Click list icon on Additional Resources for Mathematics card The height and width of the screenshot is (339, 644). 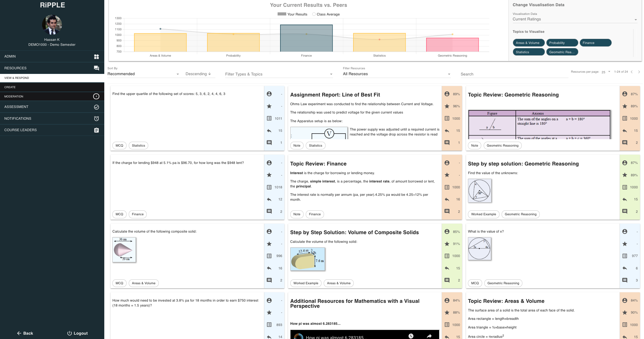click(447, 325)
